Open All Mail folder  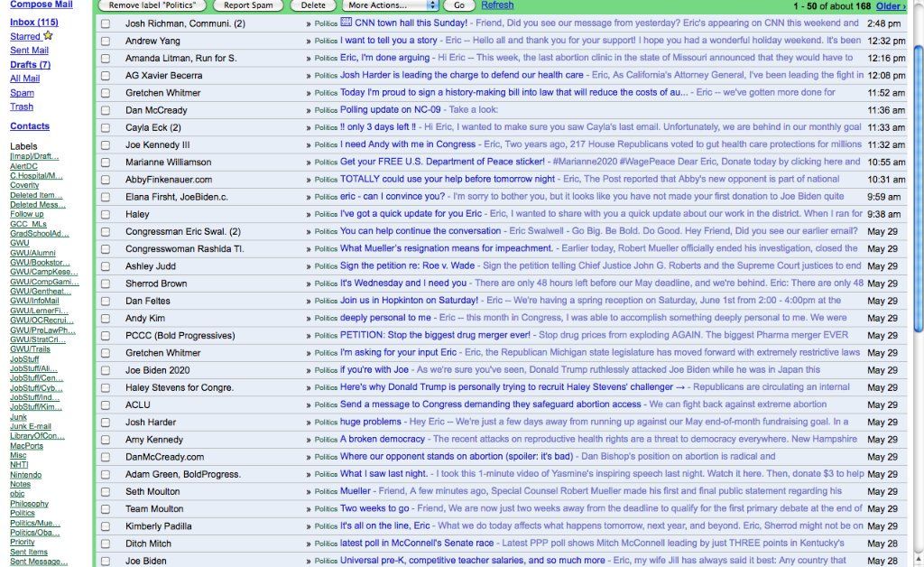(x=24, y=79)
